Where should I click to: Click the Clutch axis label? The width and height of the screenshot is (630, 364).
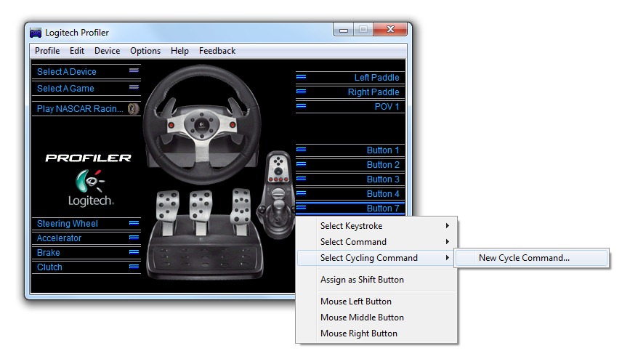pos(49,267)
